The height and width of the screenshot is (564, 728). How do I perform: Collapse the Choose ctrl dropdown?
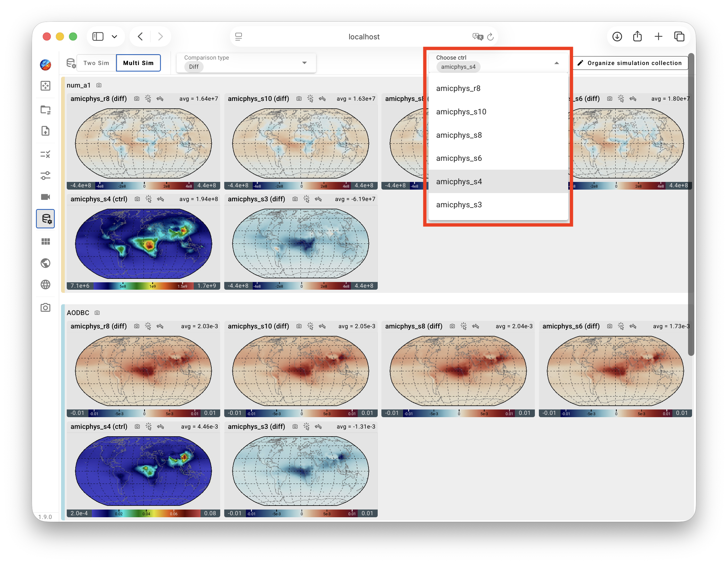[x=556, y=63]
